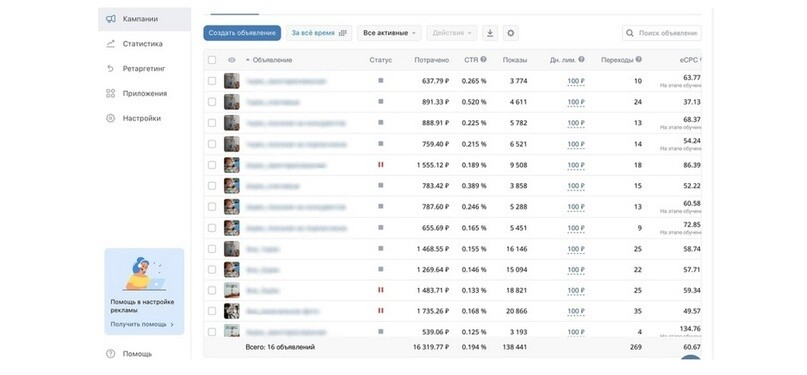Click the download export icon in toolbar

point(490,33)
